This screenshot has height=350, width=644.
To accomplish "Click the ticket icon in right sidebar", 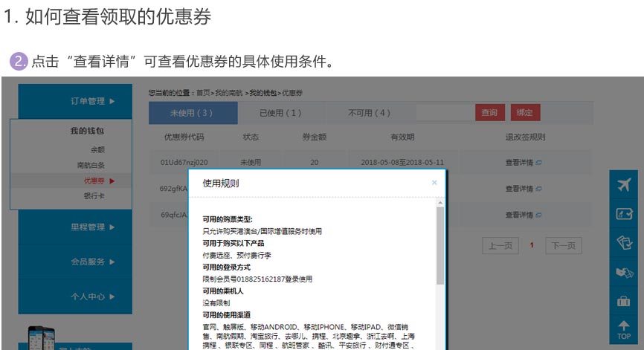I will 624,242.
